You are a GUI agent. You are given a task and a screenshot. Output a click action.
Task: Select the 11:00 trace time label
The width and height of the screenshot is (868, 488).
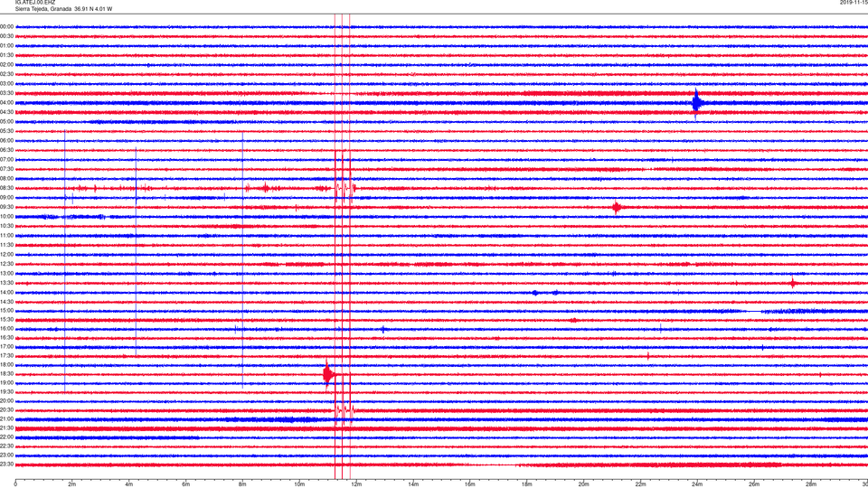[x=7, y=236]
